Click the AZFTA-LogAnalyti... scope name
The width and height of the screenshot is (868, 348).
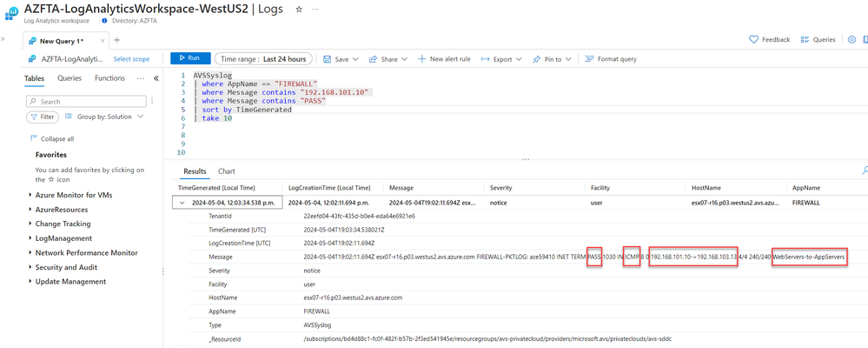[x=72, y=59]
